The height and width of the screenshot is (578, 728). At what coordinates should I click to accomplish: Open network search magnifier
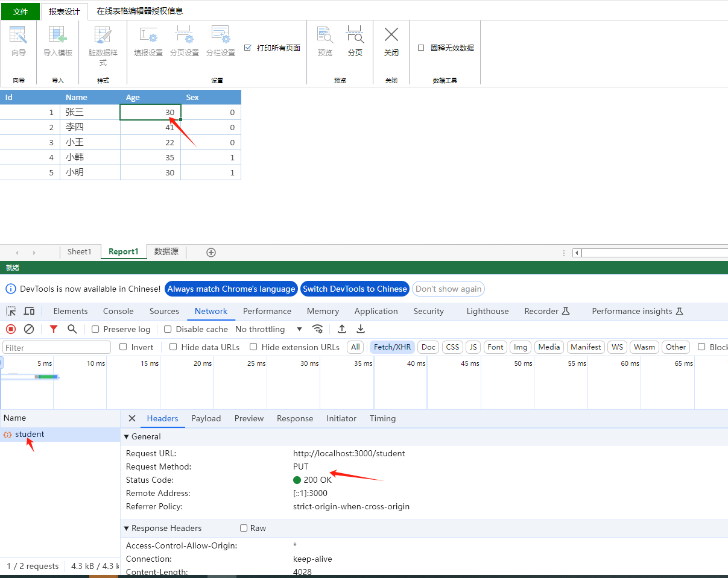(72, 329)
